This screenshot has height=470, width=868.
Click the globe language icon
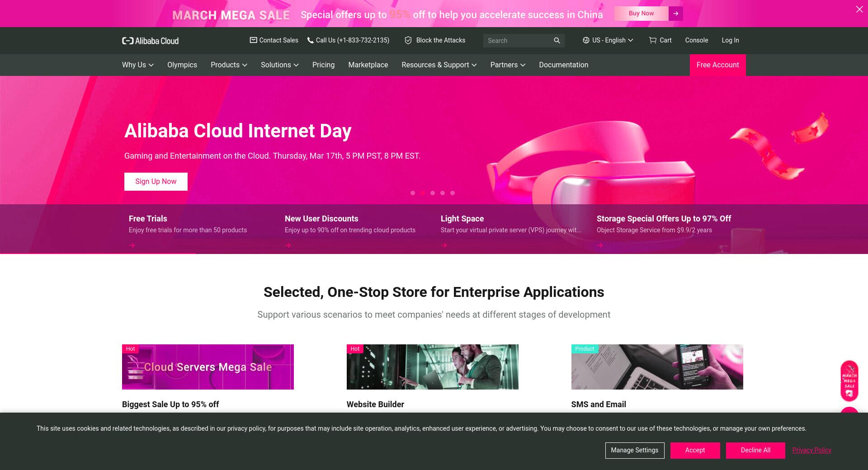tap(586, 40)
